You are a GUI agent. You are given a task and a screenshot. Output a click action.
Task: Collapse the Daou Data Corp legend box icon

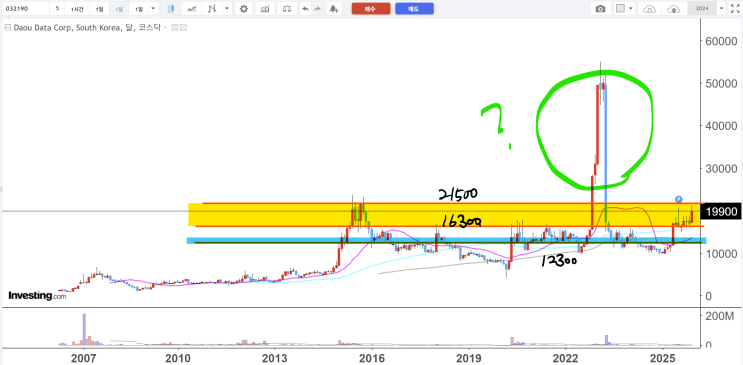click(7, 28)
